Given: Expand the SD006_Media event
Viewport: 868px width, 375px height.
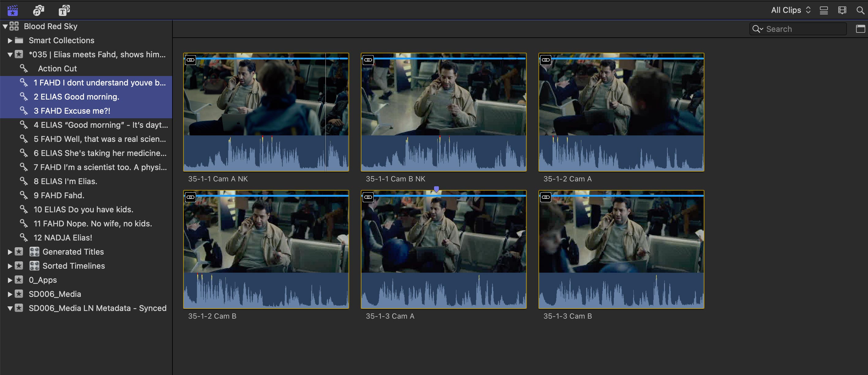Looking at the screenshot, I should pyautogui.click(x=10, y=294).
